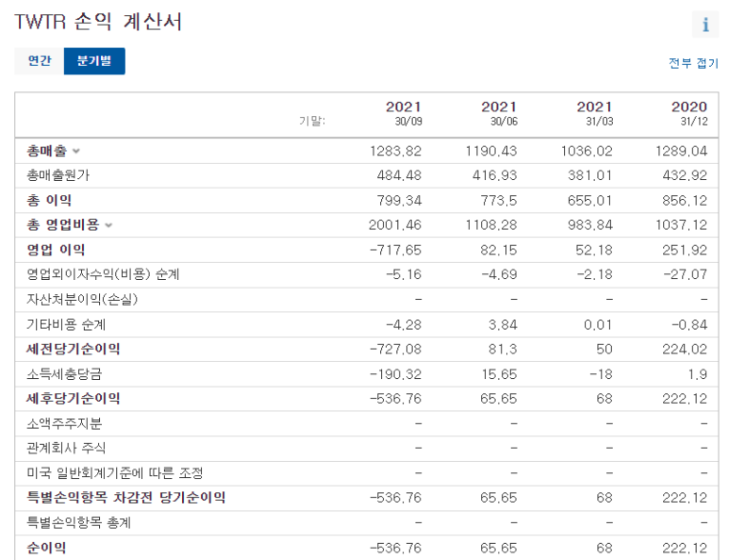
Task: Click the 특별손익항목 총계 row label
Action: [x=78, y=523]
